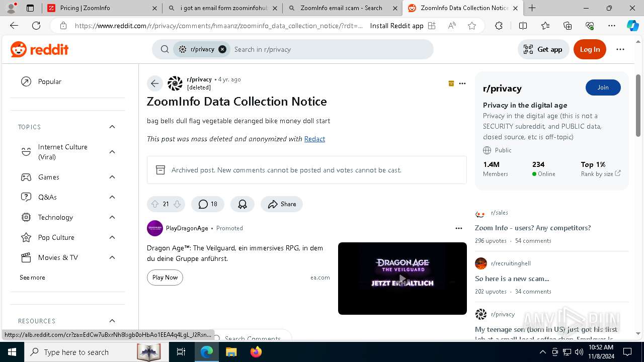Open 'Zoom Info - users? Any competitors?' post
Screen dimensions: 644x362
click(x=533, y=228)
